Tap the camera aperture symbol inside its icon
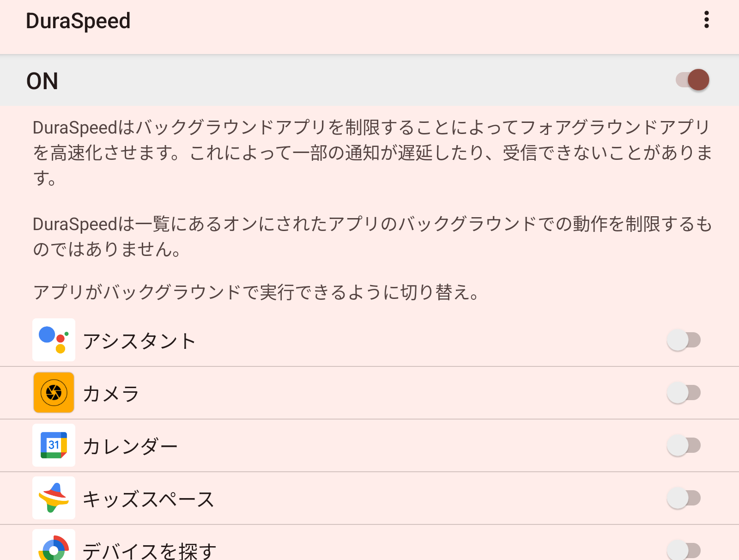The height and width of the screenshot is (560, 739). [x=54, y=393]
